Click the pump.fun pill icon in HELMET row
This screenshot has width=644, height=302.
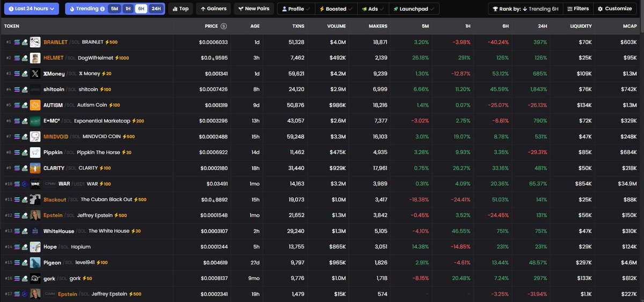tap(24, 58)
